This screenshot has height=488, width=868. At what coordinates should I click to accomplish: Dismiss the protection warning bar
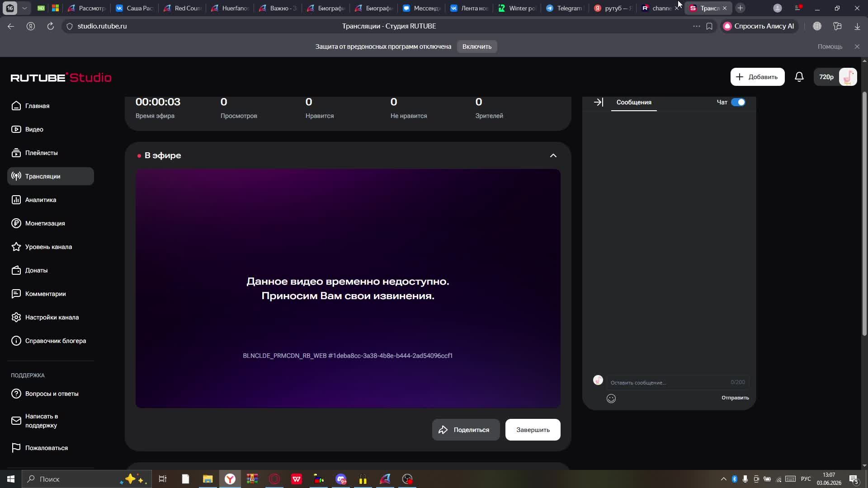[857, 47]
